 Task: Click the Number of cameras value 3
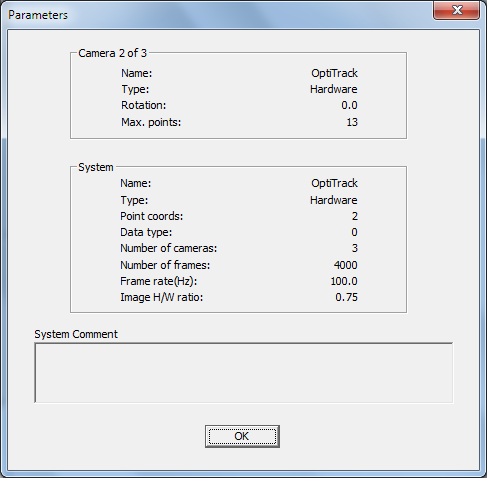(x=355, y=248)
